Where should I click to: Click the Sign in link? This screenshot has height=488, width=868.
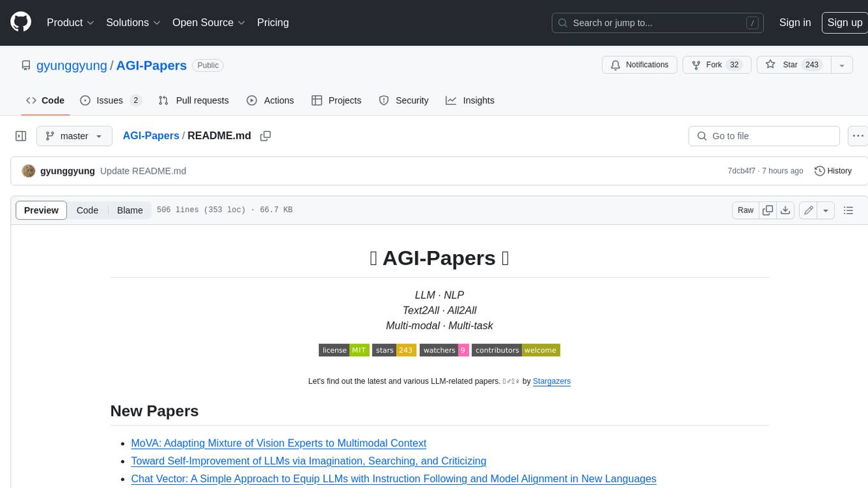(x=795, y=22)
